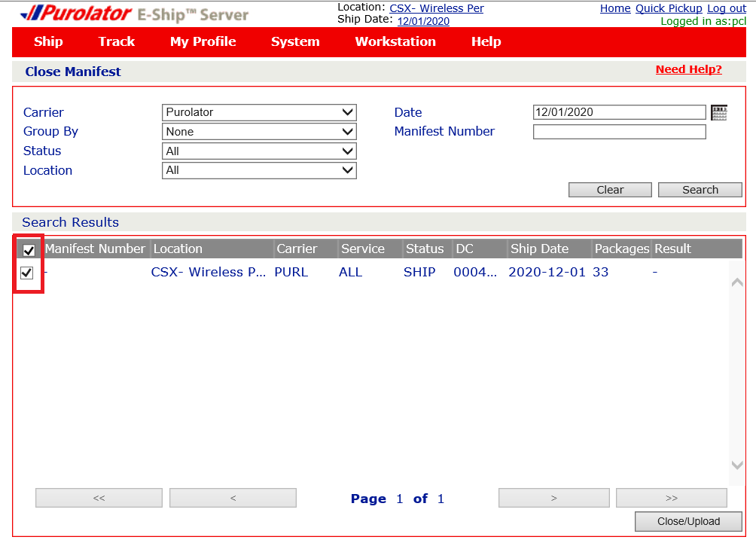Click the Need Help? link
Image resolution: width=756 pixels, height=543 pixels.
(x=688, y=69)
